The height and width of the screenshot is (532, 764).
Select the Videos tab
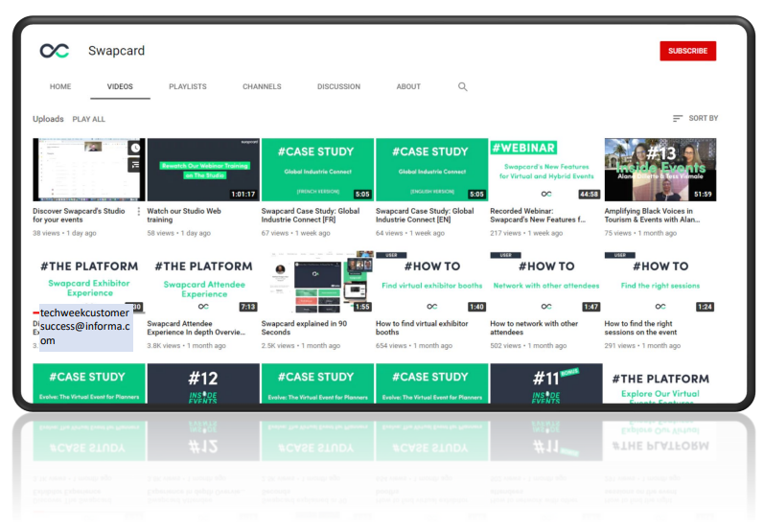point(120,86)
